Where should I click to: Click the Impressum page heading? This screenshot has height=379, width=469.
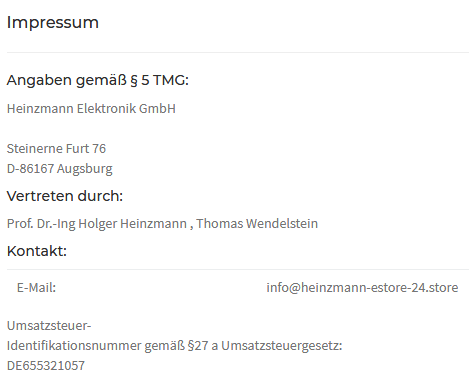tap(53, 23)
